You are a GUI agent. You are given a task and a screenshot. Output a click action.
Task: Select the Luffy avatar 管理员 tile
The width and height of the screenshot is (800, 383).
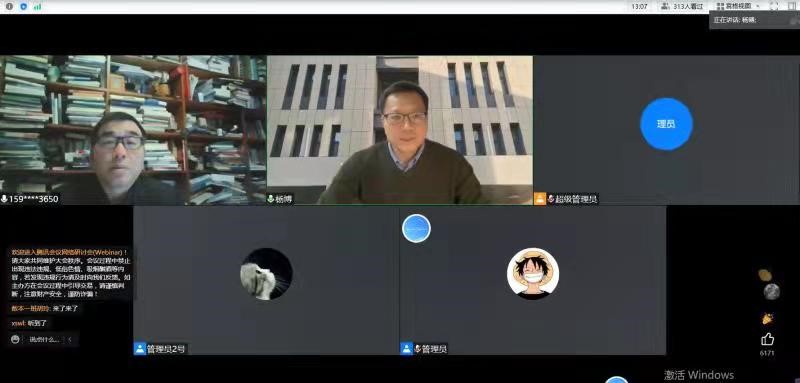click(533, 280)
